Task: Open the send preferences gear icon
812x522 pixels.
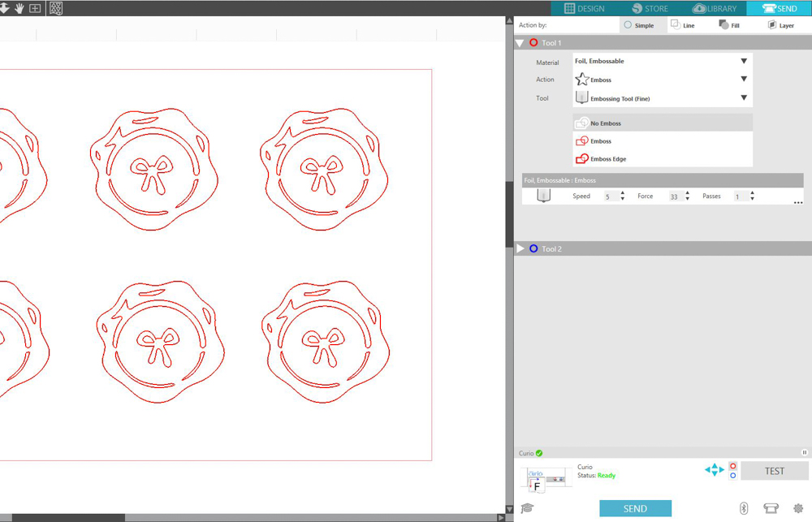Action: 798,508
